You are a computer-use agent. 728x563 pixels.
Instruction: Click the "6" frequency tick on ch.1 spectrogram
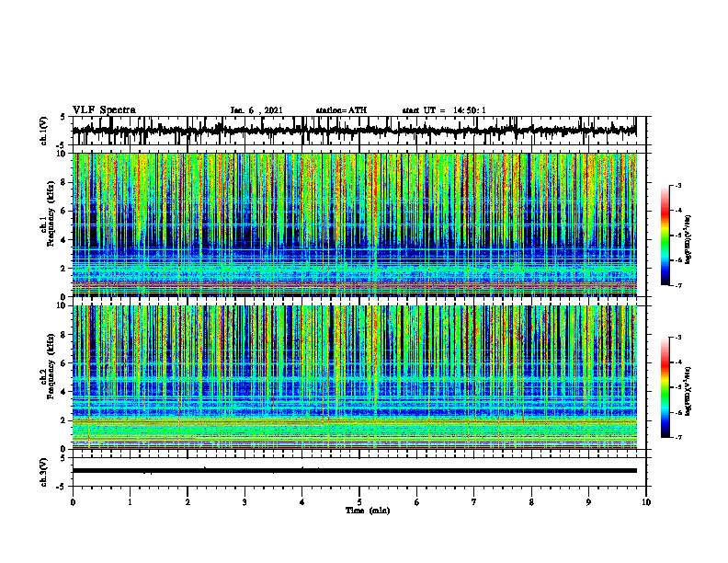click(x=63, y=211)
